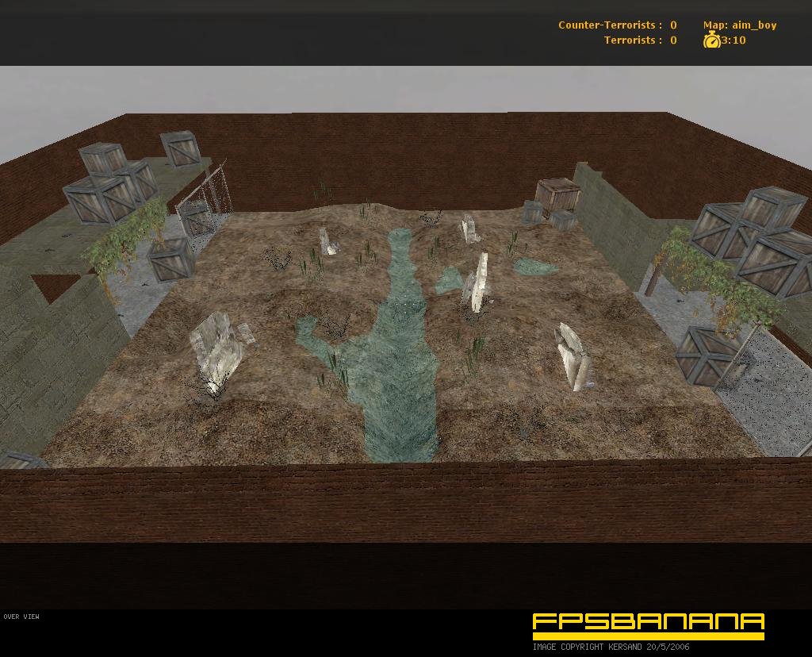Image resolution: width=812 pixels, height=657 pixels.
Task: Click the OVER VIEW caption text
Action: click(21, 617)
